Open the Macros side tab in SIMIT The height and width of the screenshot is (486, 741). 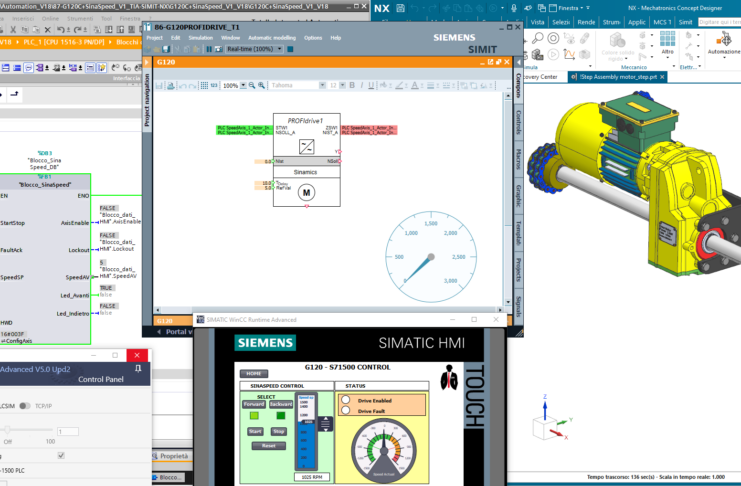pyautogui.click(x=518, y=159)
